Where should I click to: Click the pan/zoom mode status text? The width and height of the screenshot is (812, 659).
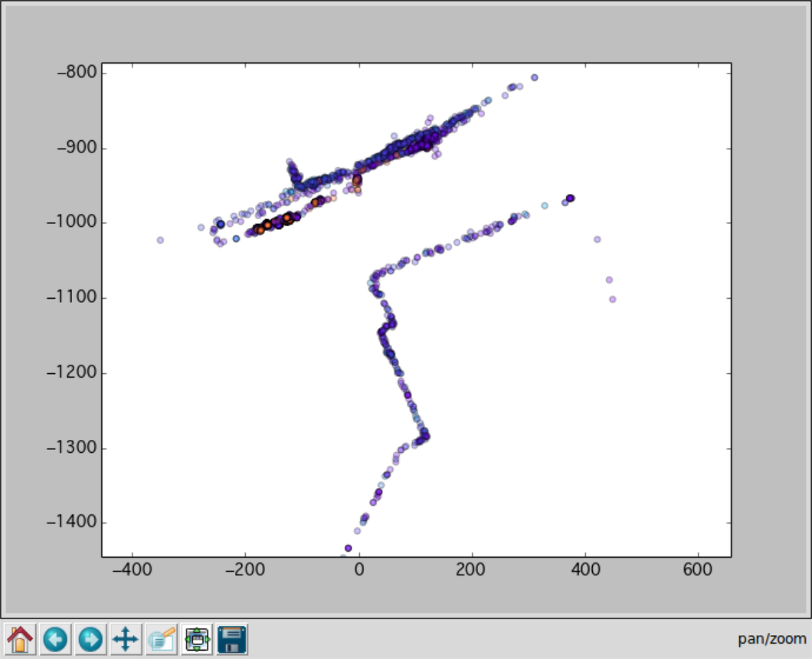click(771, 638)
